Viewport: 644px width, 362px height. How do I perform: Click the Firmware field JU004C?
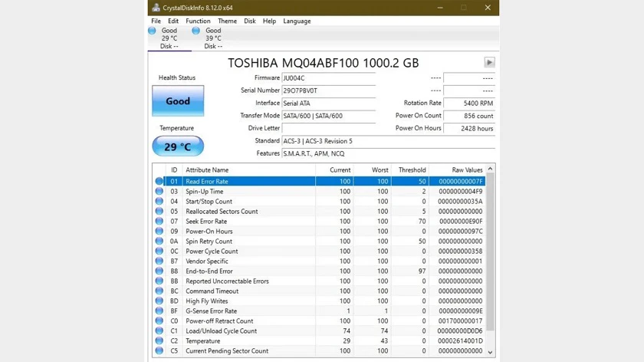329,78
